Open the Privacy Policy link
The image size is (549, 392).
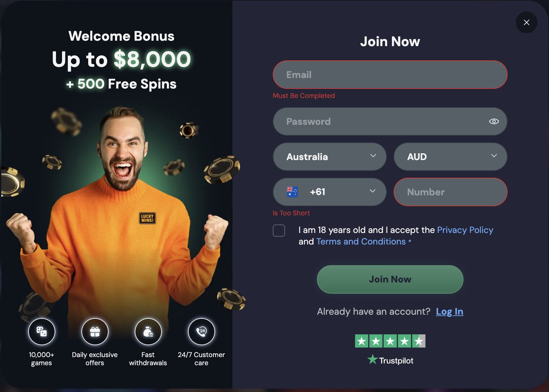click(x=465, y=230)
